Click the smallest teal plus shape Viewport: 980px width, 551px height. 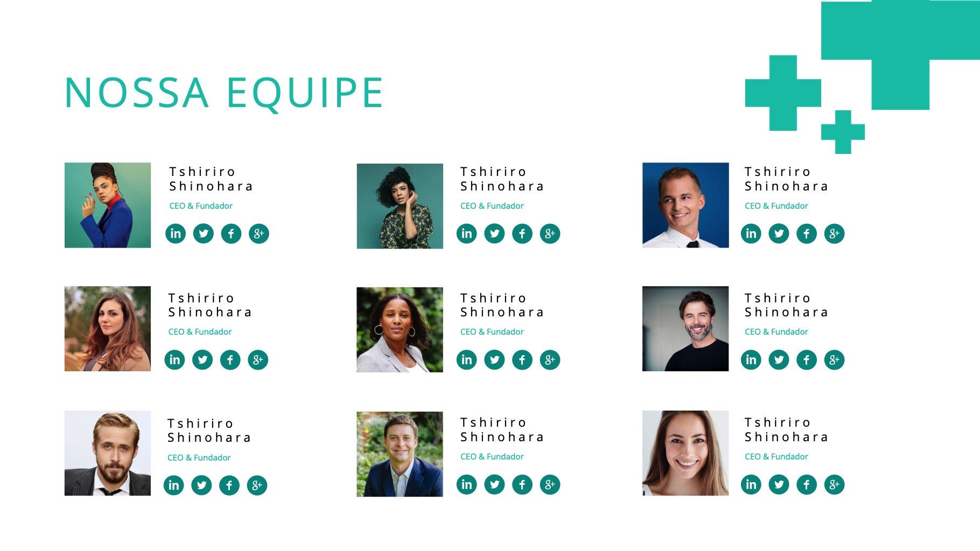(x=843, y=132)
